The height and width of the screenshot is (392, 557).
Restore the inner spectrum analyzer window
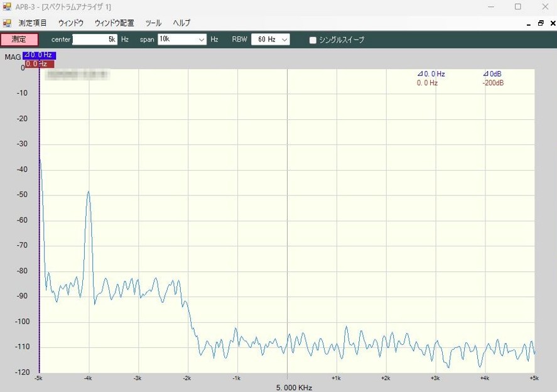[x=540, y=23]
